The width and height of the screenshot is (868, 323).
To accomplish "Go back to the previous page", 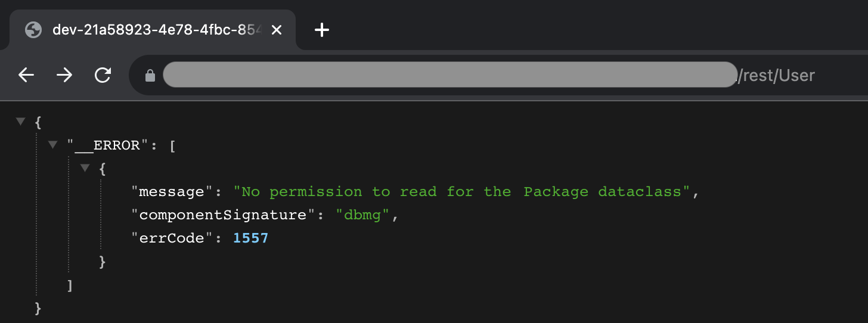I will (x=26, y=75).
